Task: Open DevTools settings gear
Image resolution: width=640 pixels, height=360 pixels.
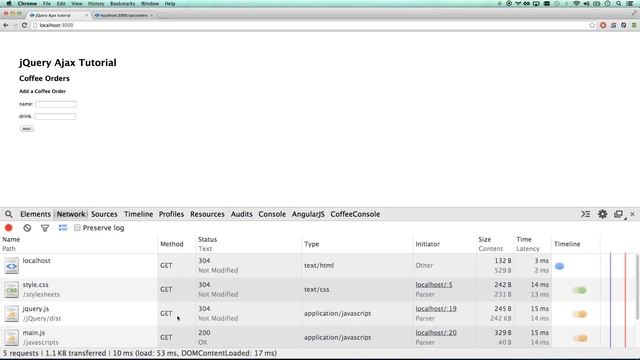Action: click(602, 214)
